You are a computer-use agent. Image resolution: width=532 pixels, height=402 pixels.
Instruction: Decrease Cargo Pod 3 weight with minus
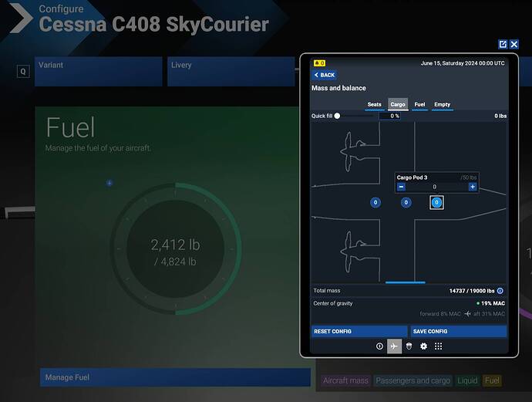(x=401, y=187)
